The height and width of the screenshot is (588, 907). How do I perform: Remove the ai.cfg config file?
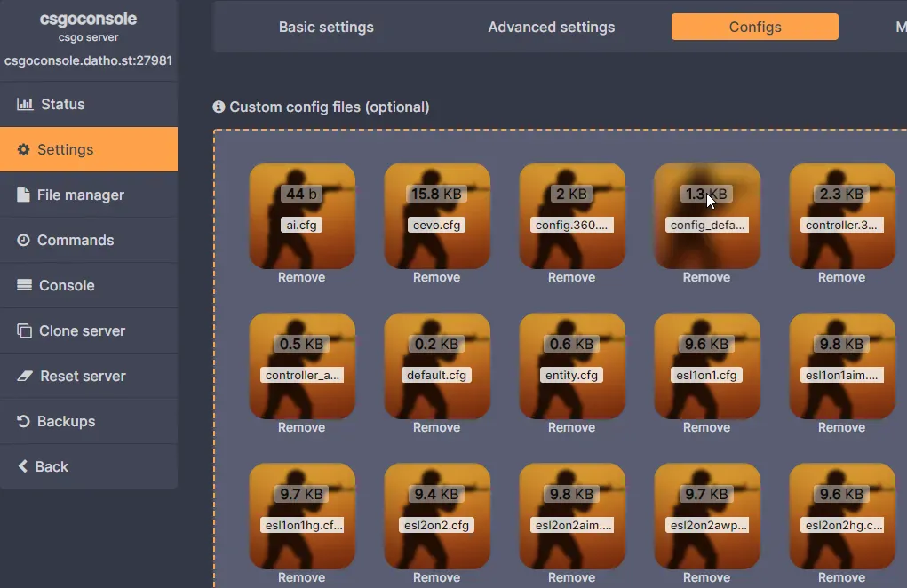click(301, 277)
